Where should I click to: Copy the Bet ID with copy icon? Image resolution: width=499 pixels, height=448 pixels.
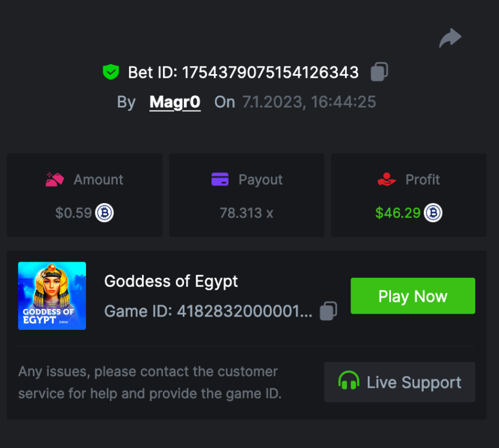pyautogui.click(x=380, y=72)
